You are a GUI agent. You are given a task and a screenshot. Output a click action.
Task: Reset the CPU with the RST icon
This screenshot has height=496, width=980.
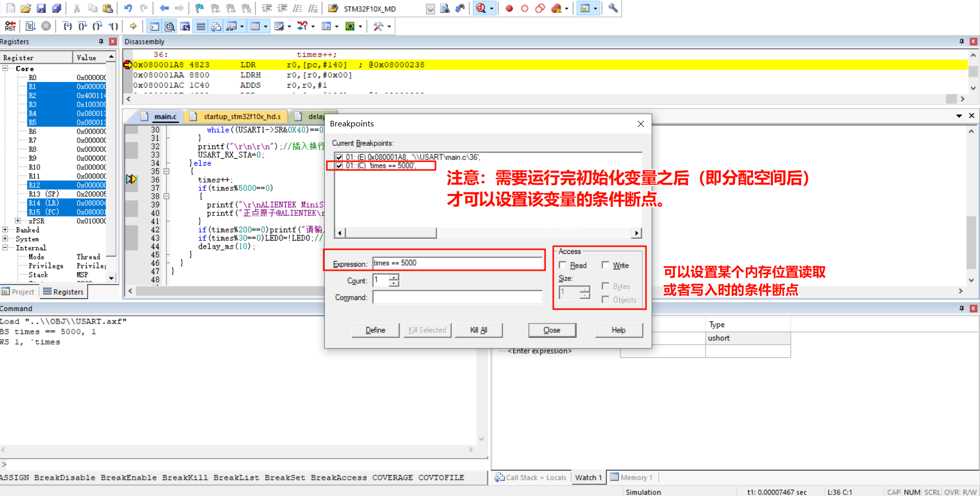(10, 26)
